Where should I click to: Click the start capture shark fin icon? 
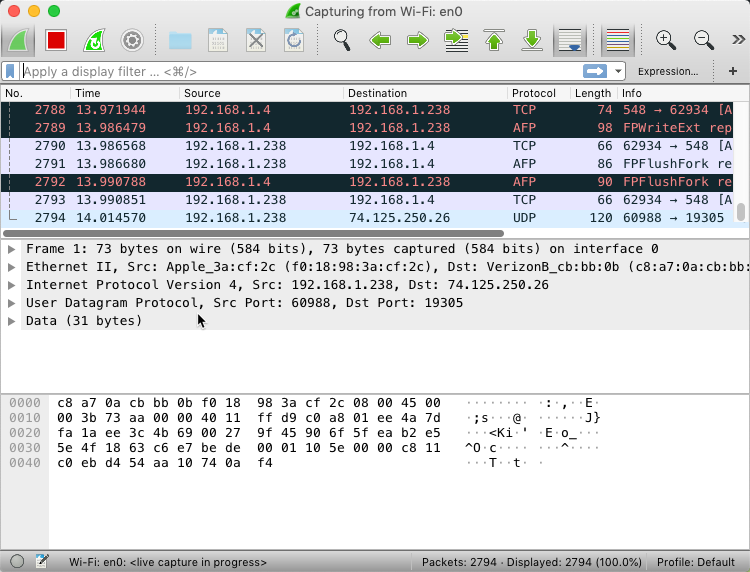point(18,40)
